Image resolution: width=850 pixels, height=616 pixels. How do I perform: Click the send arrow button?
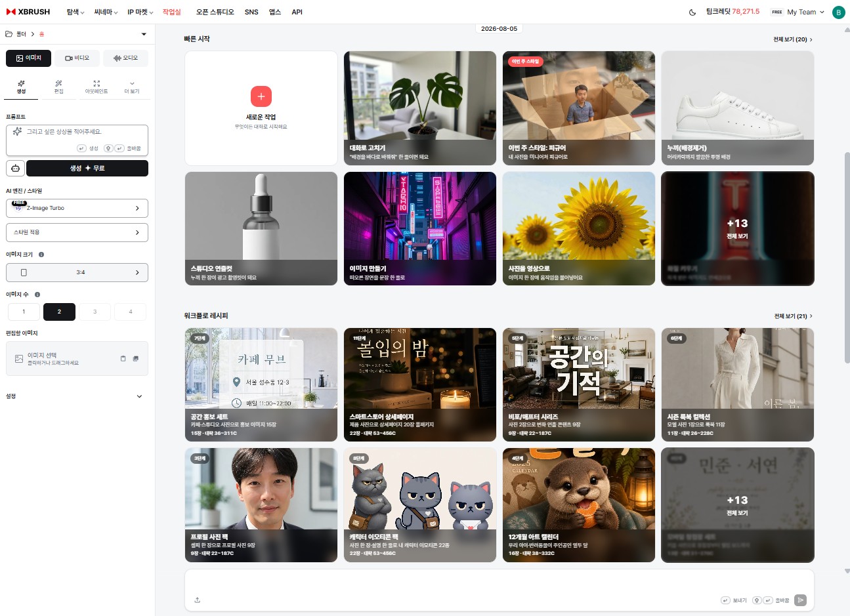click(800, 600)
